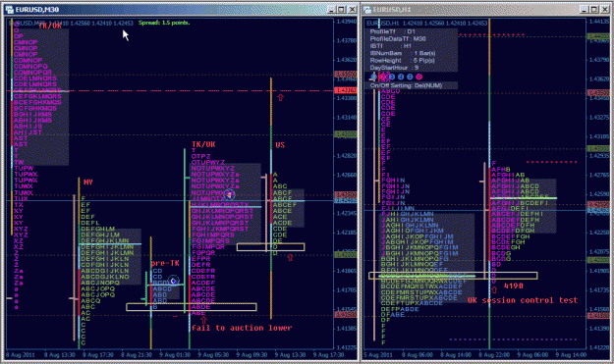
Task: Click the 'On/Off Setting: Del(NUM)' label
Action: [406, 85]
